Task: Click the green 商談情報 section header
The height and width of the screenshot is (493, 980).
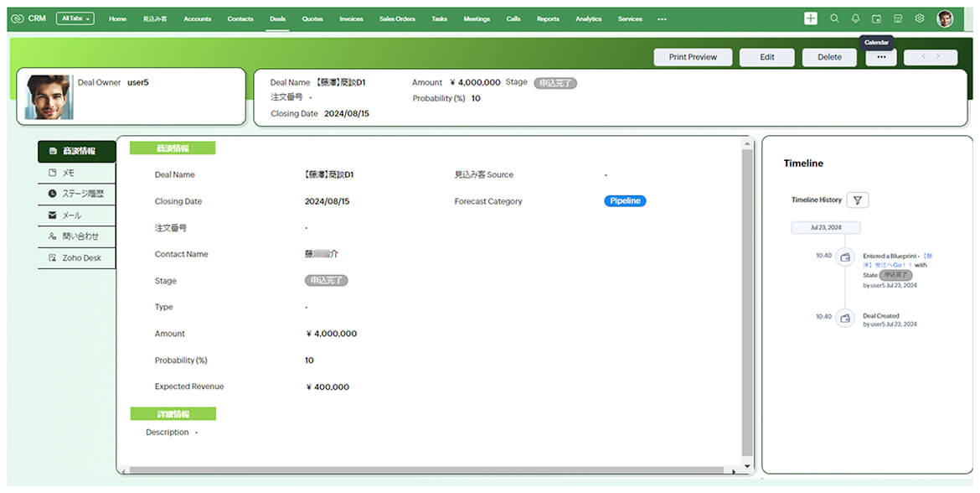Action: (173, 148)
